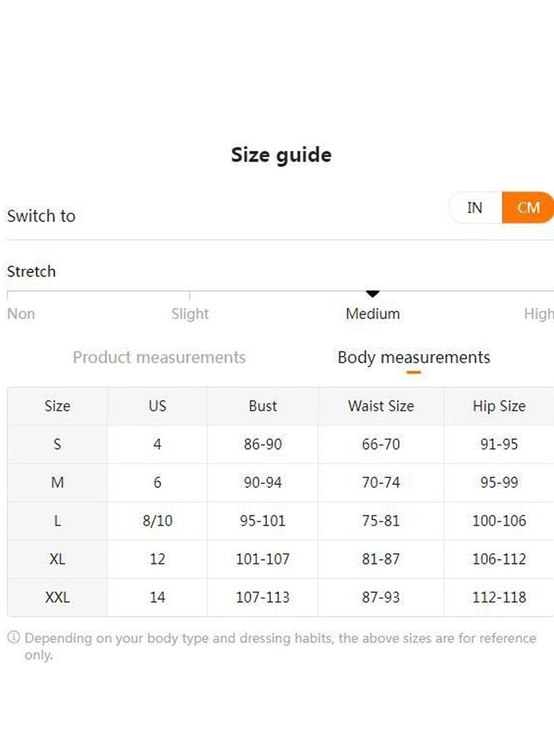554x756 pixels.
Task: Click the black stretch marker triangle
Action: pyautogui.click(x=373, y=295)
